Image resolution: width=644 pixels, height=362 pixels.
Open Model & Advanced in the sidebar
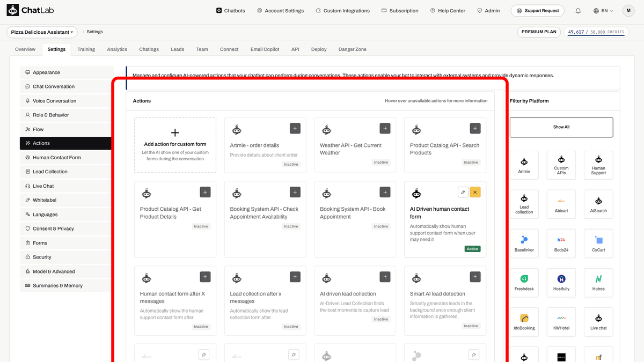tap(65, 271)
